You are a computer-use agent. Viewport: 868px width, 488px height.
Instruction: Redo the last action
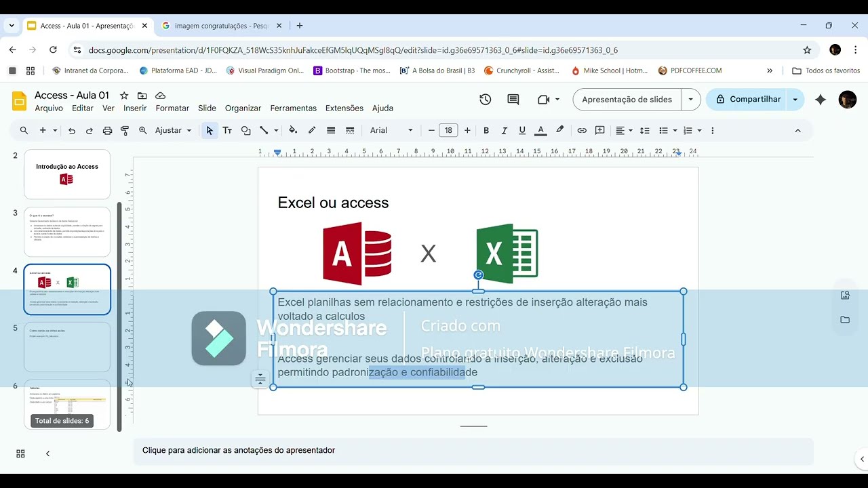click(x=89, y=130)
